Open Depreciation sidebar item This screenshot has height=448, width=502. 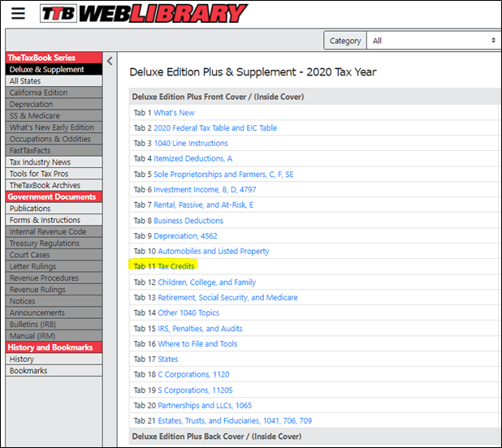pos(54,104)
